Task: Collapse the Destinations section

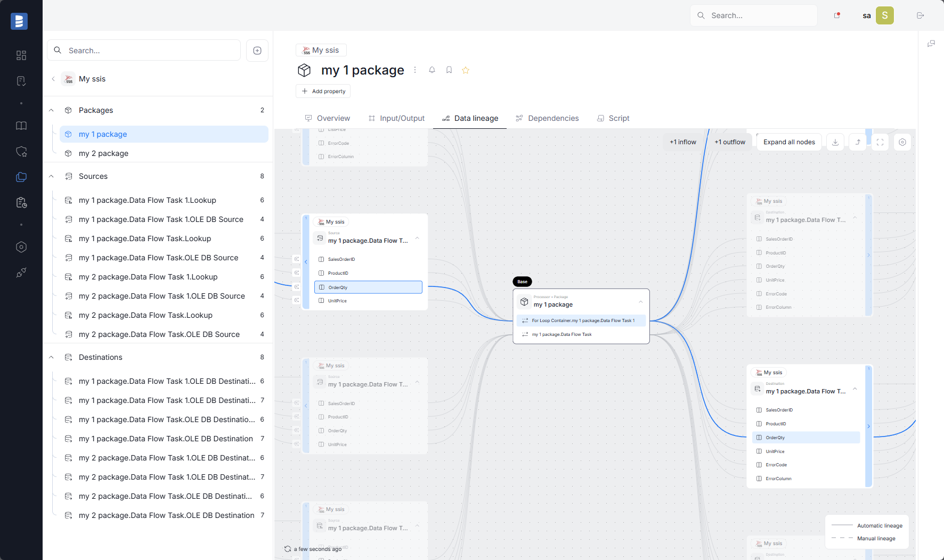Action: point(51,357)
